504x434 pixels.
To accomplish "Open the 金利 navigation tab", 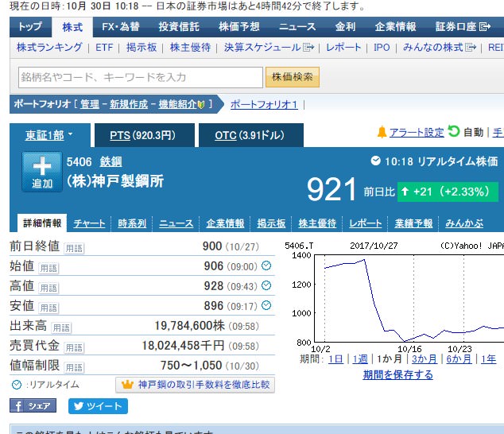I will (346, 27).
